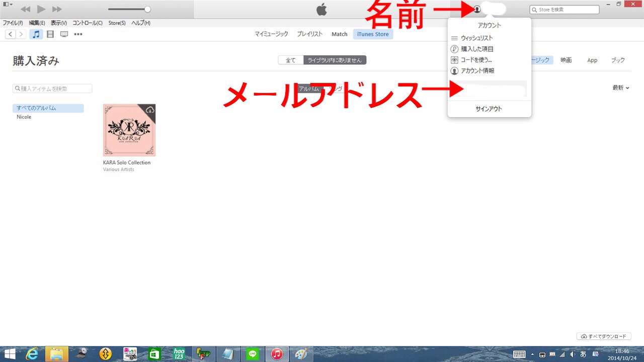Open the コントロール(C) menu
Image resolution: width=644 pixels, height=362 pixels.
(87, 23)
